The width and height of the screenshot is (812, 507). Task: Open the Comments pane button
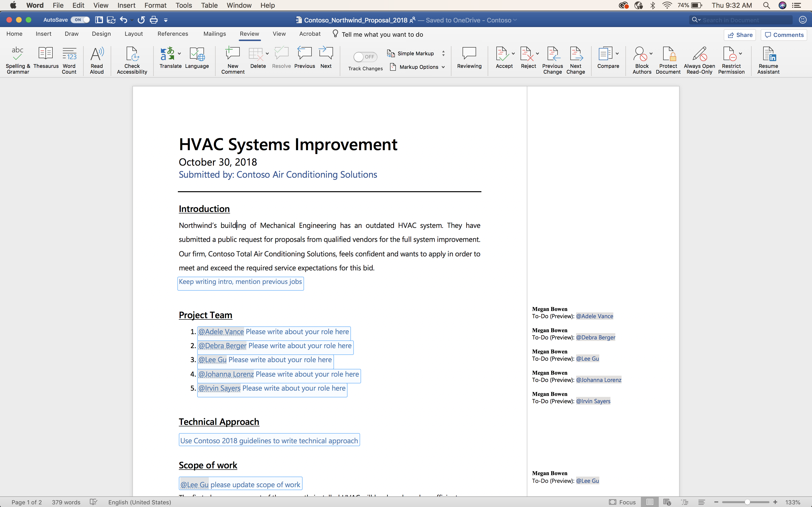point(784,35)
